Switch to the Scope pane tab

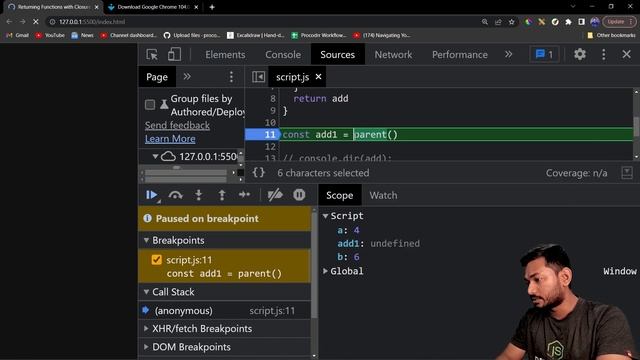tap(340, 195)
